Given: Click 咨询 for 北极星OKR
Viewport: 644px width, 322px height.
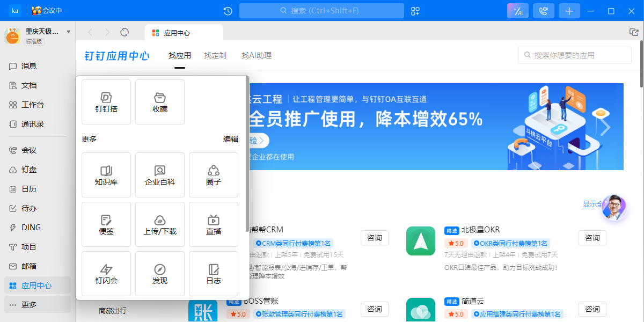Looking at the screenshot, I should point(592,238).
